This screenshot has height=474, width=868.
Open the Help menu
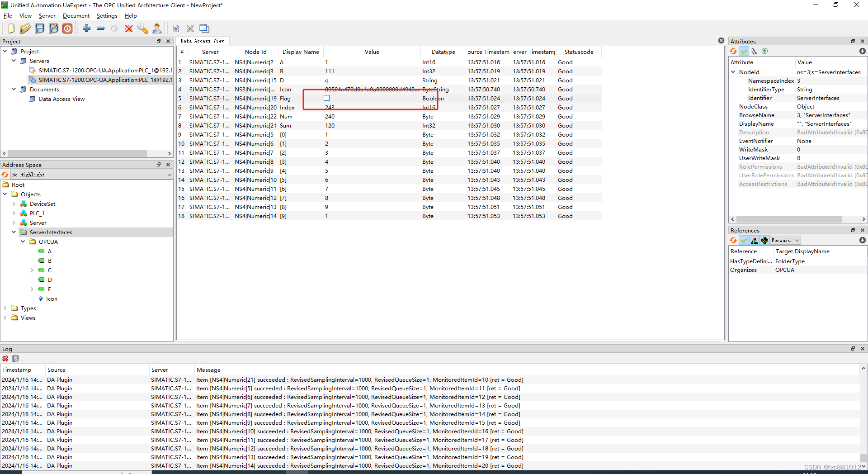pos(131,16)
